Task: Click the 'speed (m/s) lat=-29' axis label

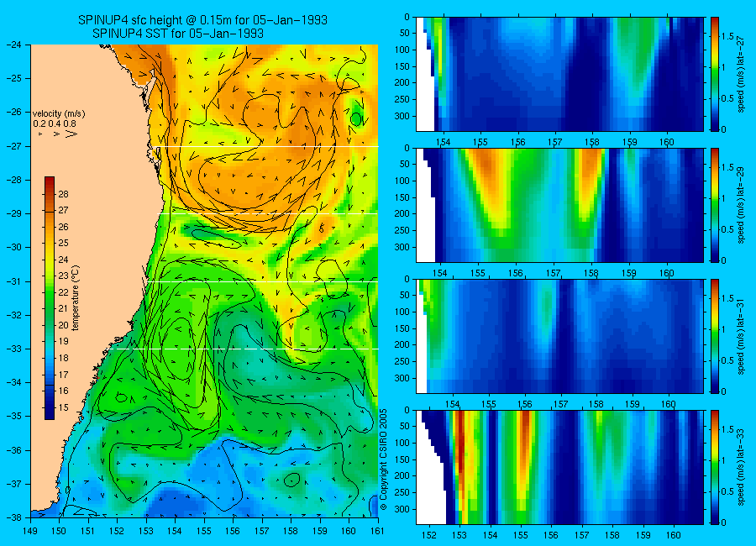Action: 742,206
